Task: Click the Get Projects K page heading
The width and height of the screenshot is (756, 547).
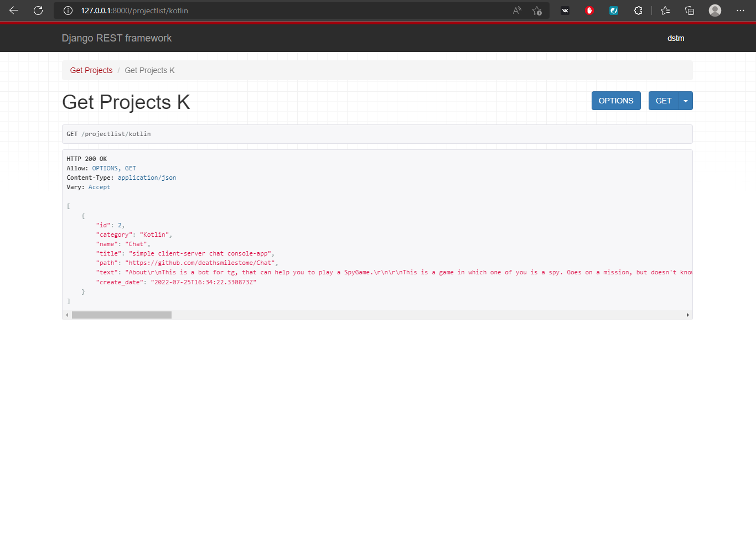Action: pyautogui.click(x=126, y=102)
